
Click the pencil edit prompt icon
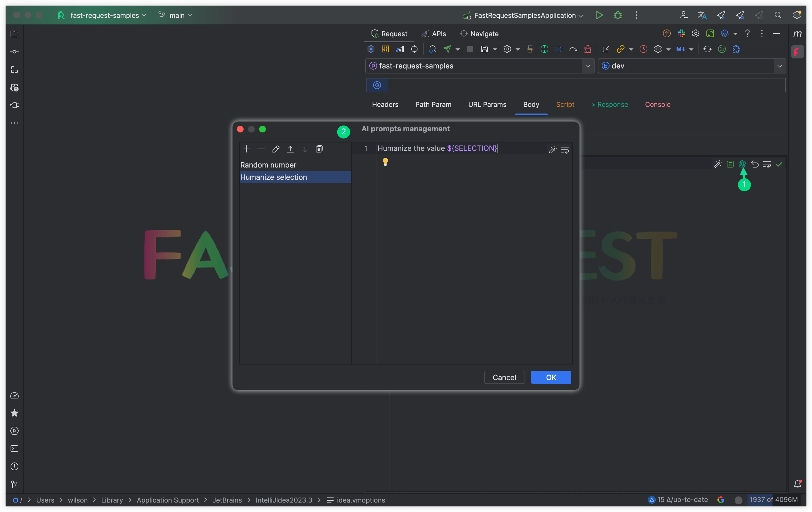[276, 149]
